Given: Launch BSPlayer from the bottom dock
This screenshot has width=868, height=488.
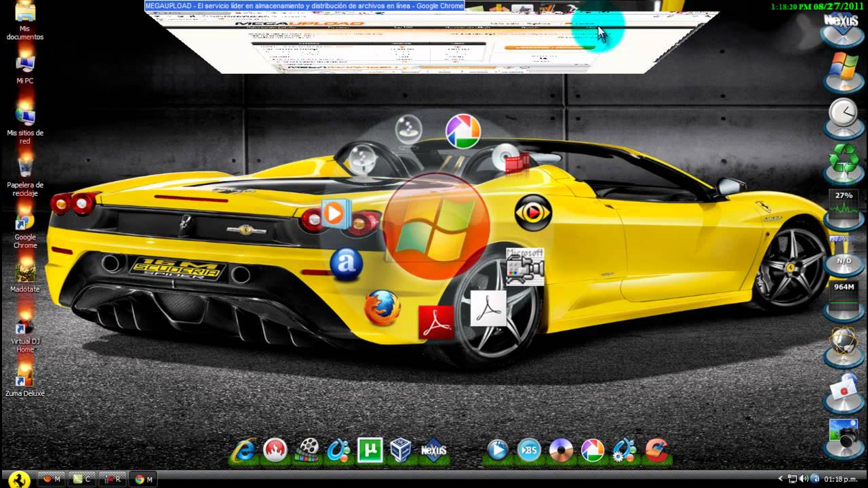Looking at the screenshot, I should (x=529, y=450).
